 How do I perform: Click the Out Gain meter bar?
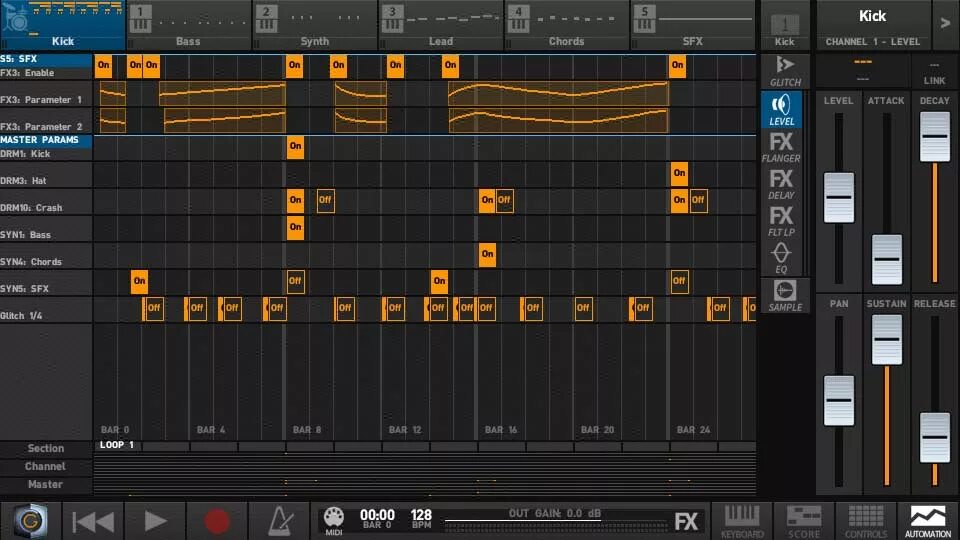(556, 523)
